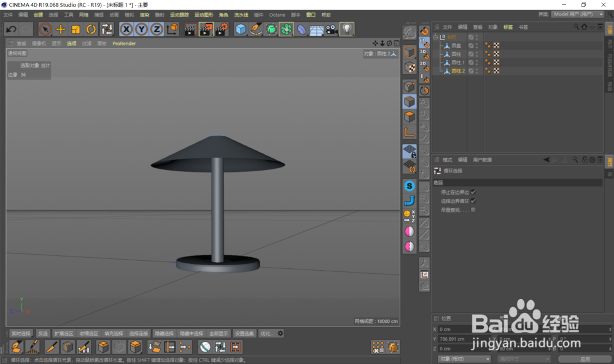Collapse the 台灯 group in object manager
Image resolution: width=614 pixels, height=364 pixels.
(x=436, y=37)
